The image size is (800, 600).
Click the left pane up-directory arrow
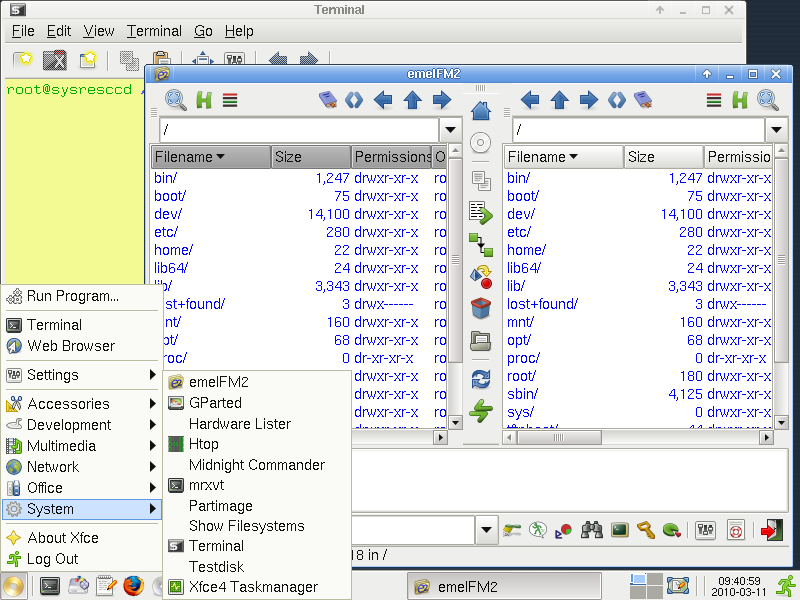point(412,100)
